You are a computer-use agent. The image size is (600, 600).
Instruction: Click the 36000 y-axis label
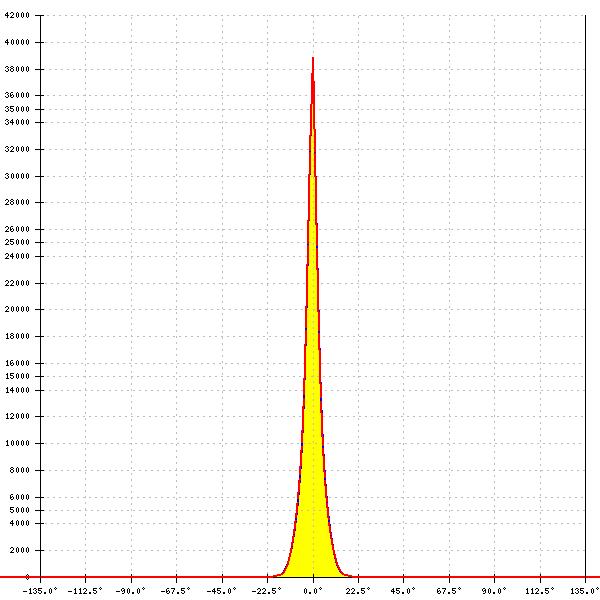tap(17, 95)
